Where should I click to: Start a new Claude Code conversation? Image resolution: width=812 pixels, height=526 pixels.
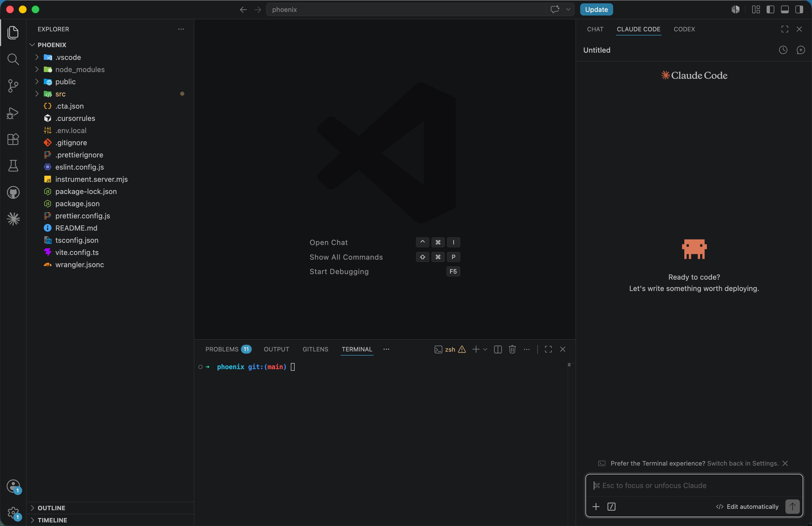point(800,50)
